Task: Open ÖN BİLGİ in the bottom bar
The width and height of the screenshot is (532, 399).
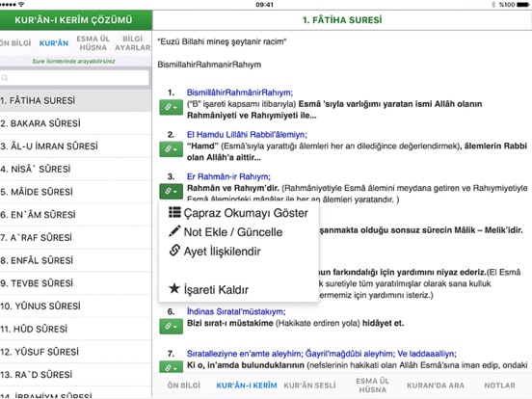Action: point(183,386)
